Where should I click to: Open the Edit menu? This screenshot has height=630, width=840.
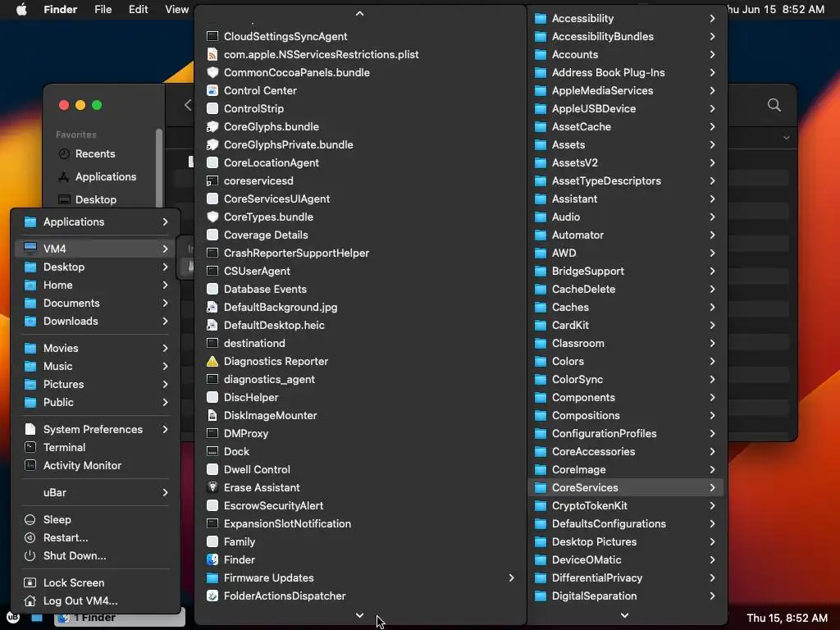point(138,9)
